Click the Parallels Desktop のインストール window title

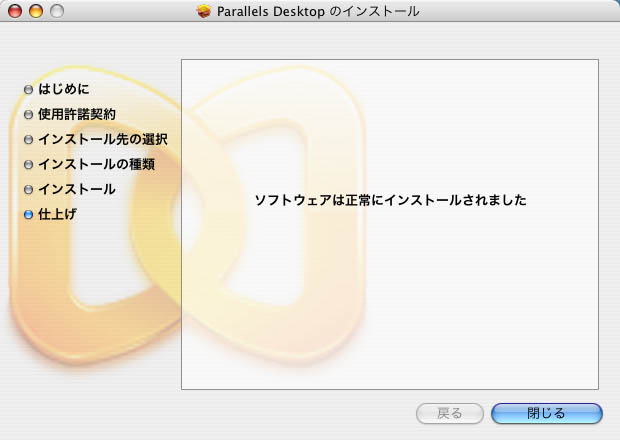click(x=318, y=11)
